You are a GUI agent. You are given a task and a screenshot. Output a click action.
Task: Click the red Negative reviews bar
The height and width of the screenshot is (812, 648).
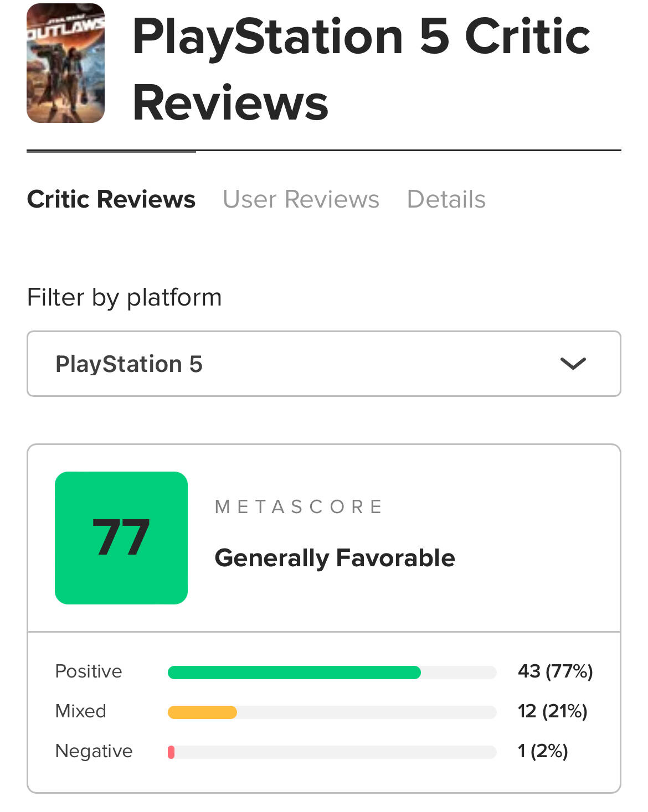point(171,752)
